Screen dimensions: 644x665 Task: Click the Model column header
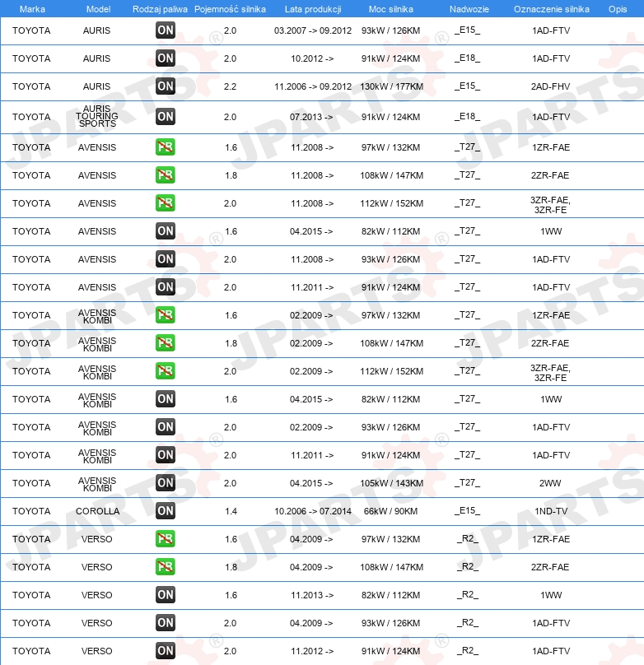99,9
